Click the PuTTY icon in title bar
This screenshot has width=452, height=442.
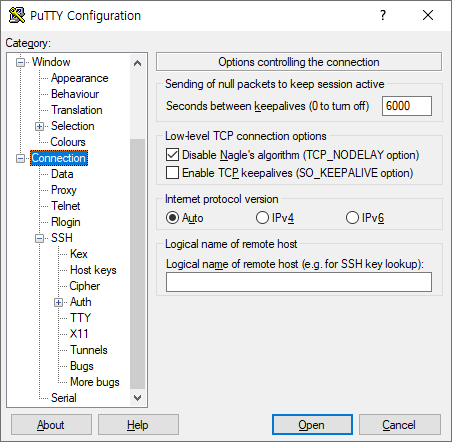coord(17,15)
